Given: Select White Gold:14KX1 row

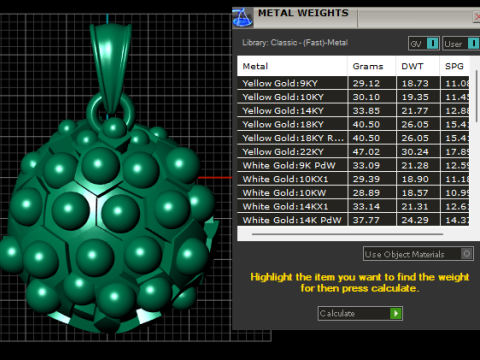Looking at the screenshot, I should click(353, 206).
